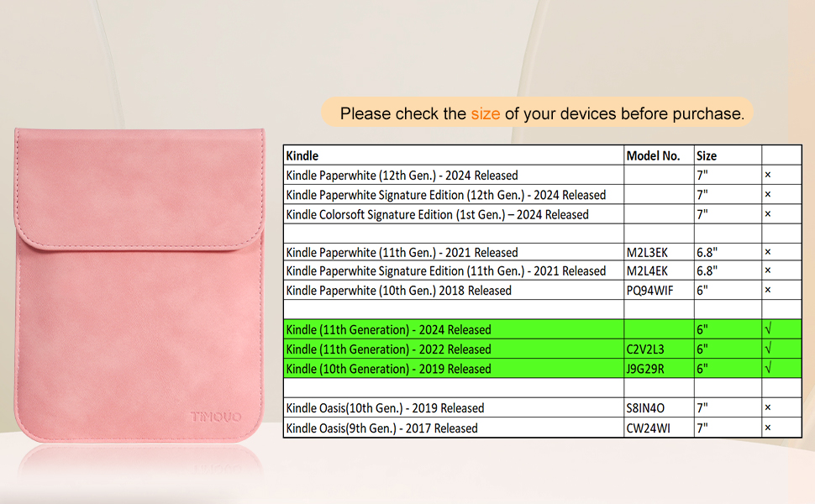
Task: Click the × mark in M2L4EK row
Action: [768, 270]
